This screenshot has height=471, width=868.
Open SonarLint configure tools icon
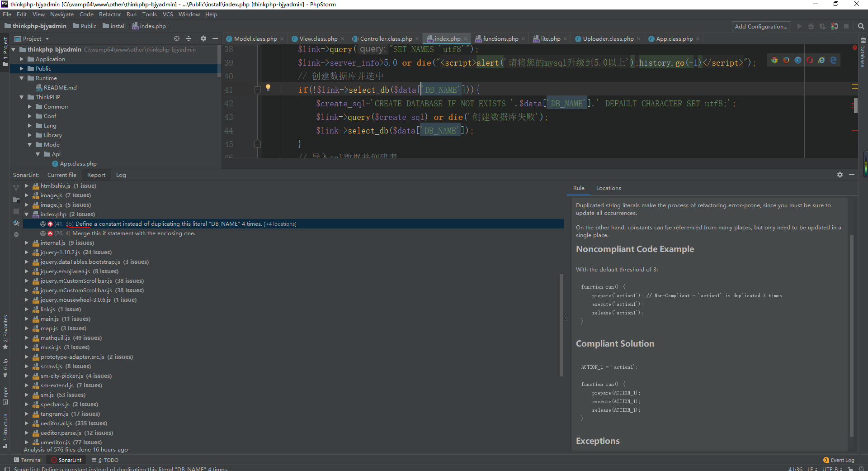16,224
